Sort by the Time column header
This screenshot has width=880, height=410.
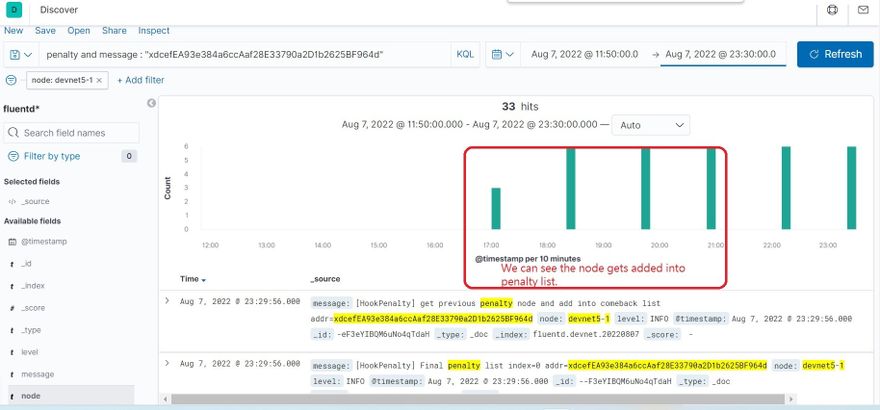192,279
